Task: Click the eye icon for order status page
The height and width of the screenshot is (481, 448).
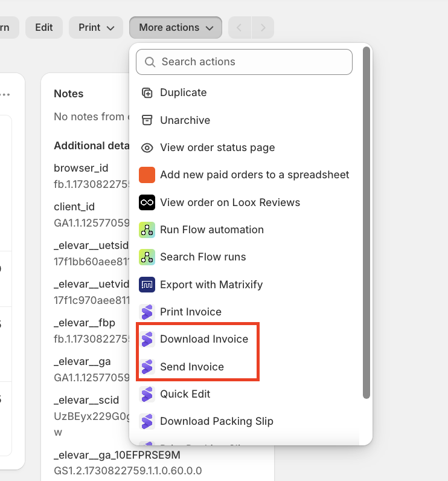Action: point(147,148)
